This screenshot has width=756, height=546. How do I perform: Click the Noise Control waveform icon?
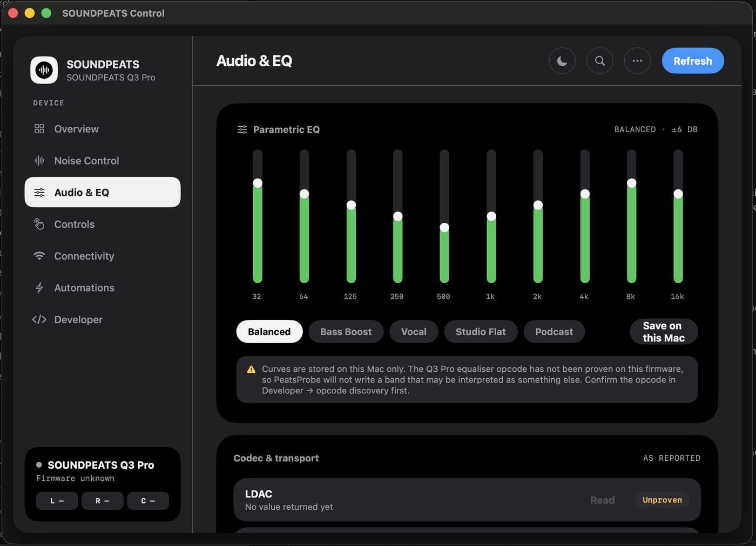click(x=39, y=161)
